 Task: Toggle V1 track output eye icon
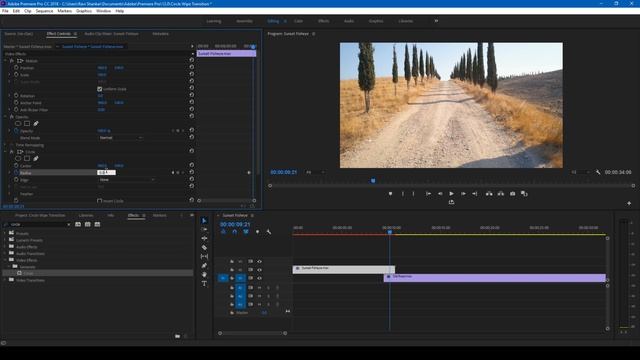point(259,278)
